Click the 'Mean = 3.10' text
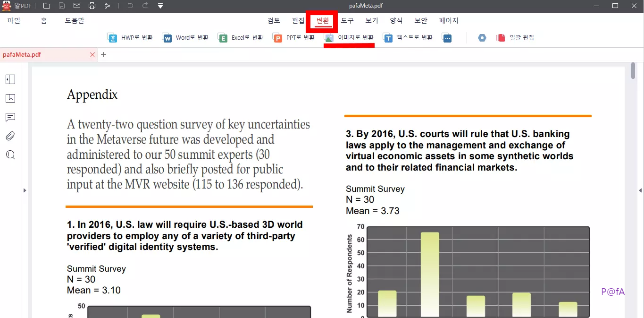The image size is (644, 318). click(x=94, y=291)
